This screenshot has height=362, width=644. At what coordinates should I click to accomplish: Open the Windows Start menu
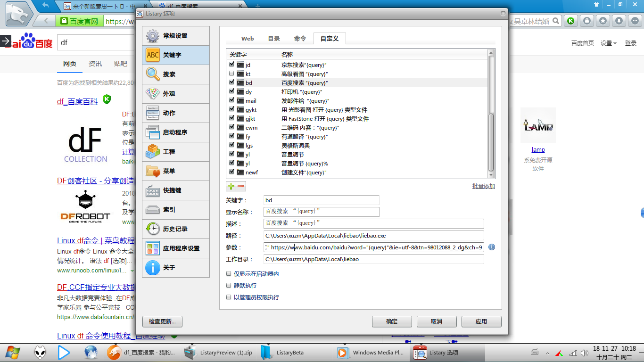click(13, 353)
